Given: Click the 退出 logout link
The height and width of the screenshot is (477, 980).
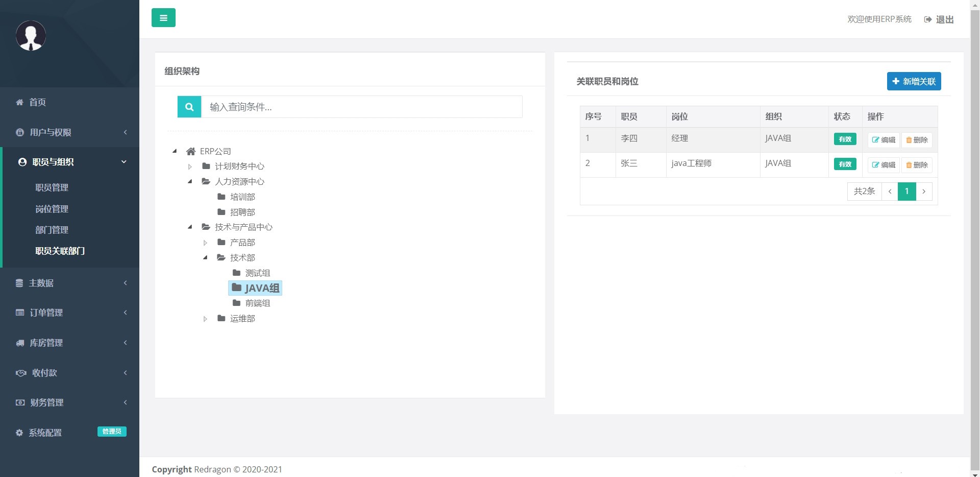Looking at the screenshot, I should (944, 19).
